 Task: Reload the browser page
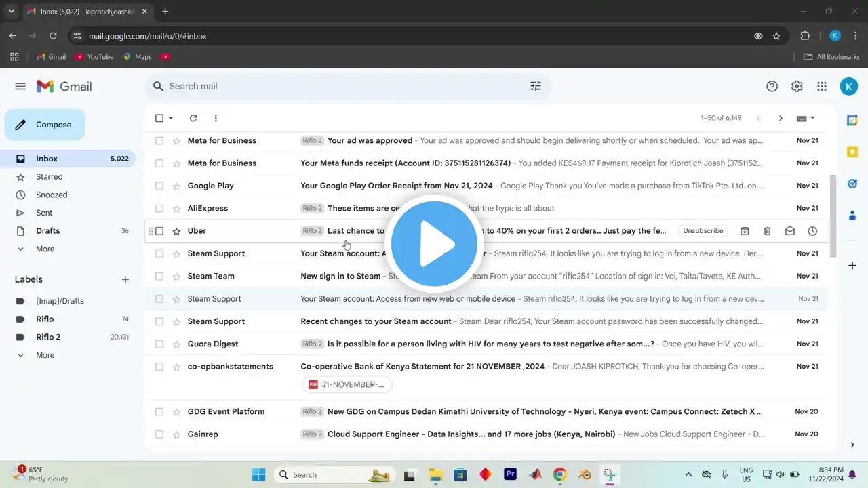click(53, 36)
